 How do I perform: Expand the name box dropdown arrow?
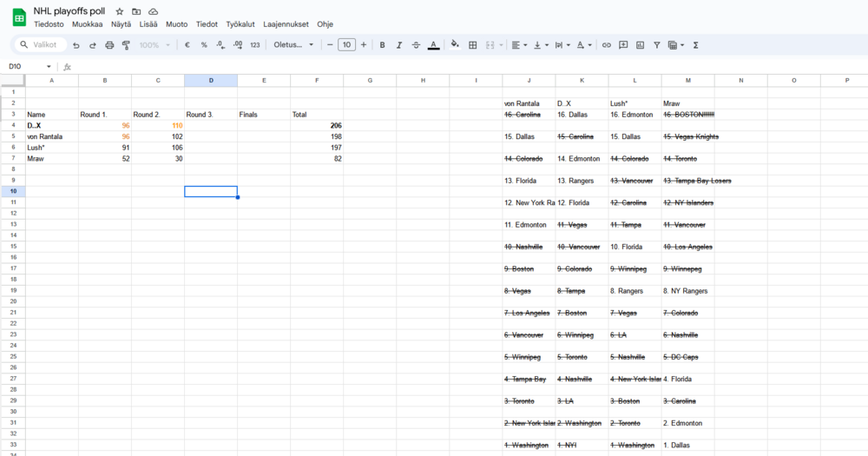click(49, 67)
